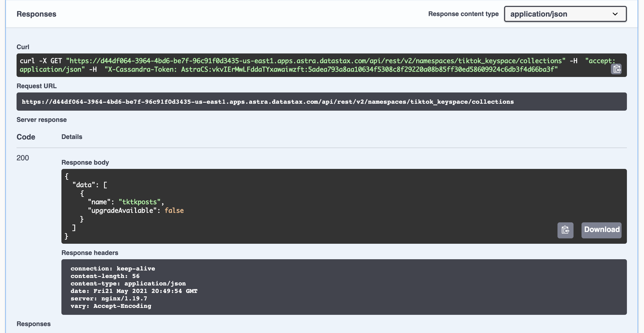Viewport: 644px width, 333px height.
Task: Click the chevron arrow of application/json select
Action: pyautogui.click(x=615, y=14)
